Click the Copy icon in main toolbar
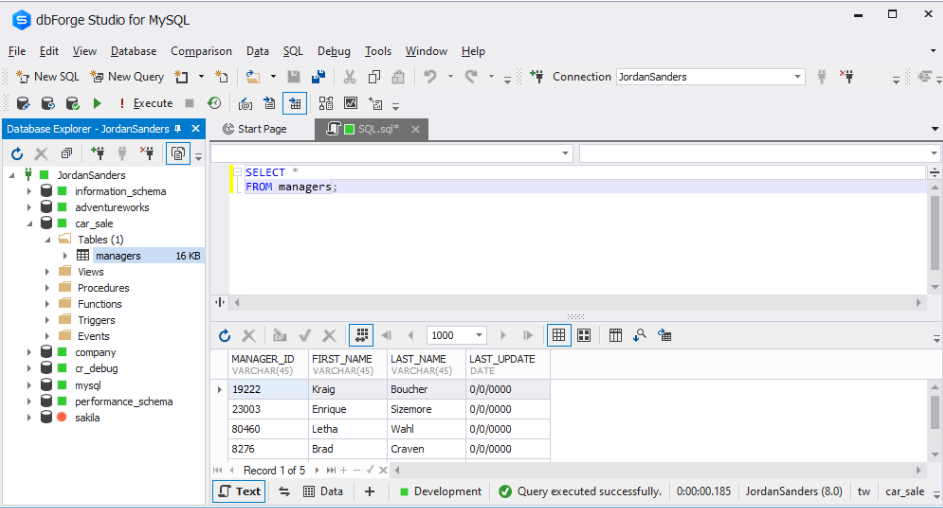Viewport: 943px width, 508px height. click(x=374, y=77)
